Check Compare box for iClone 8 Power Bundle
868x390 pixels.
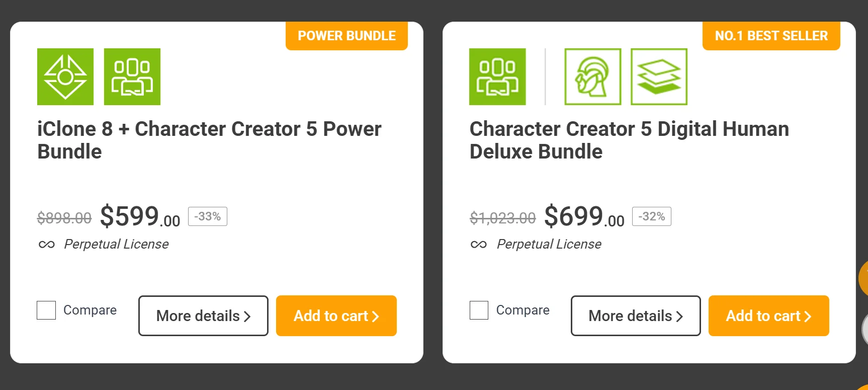[x=46, y=310]
